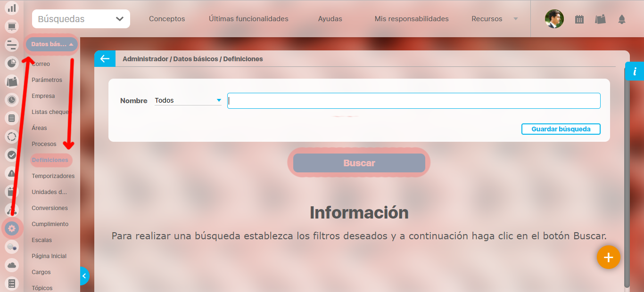Click the pie chart icon in sidebar
The width and height of the screenshot is (644, 292).
pos(12,63)
